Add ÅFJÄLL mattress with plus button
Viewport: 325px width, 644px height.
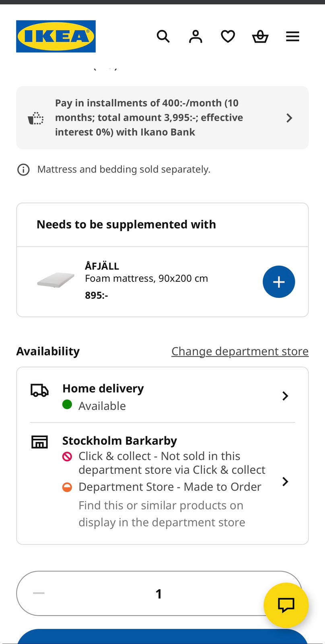[279, 282]
